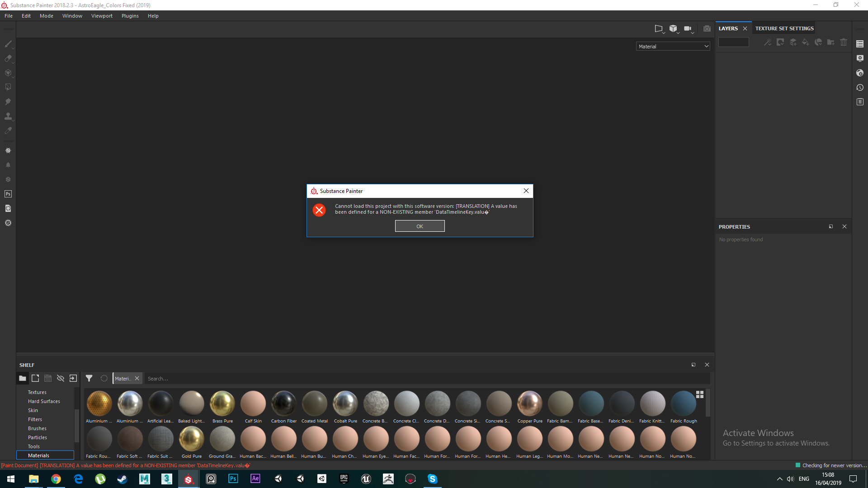
Task: Toggle the Properties panel pin button
Action: (x=831, y=226)
